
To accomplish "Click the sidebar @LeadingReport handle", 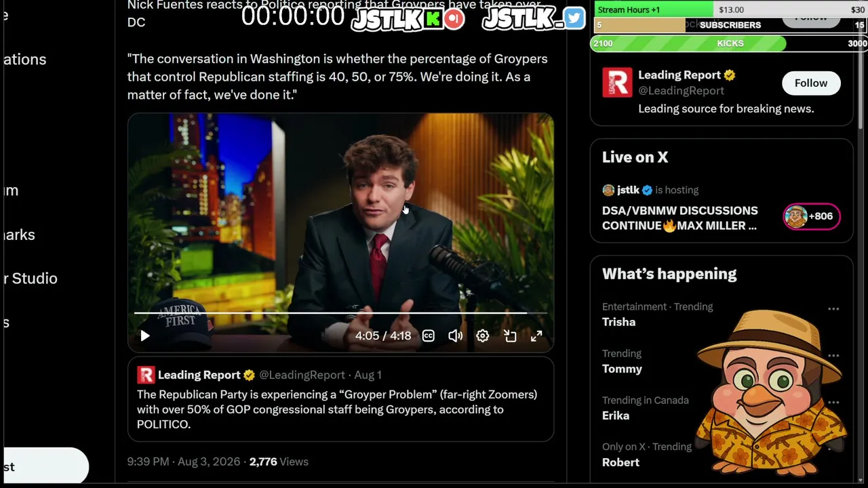I will (681, 90).
